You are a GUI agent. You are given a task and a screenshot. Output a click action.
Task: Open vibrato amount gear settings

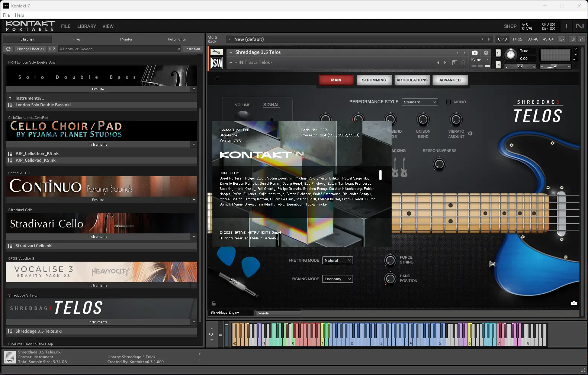coord(470,133)
